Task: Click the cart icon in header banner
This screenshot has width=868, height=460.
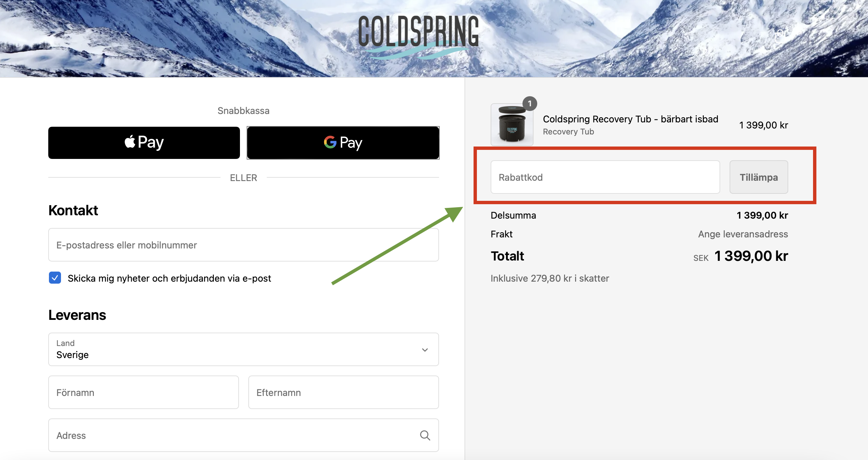Action: coord(781,36)
